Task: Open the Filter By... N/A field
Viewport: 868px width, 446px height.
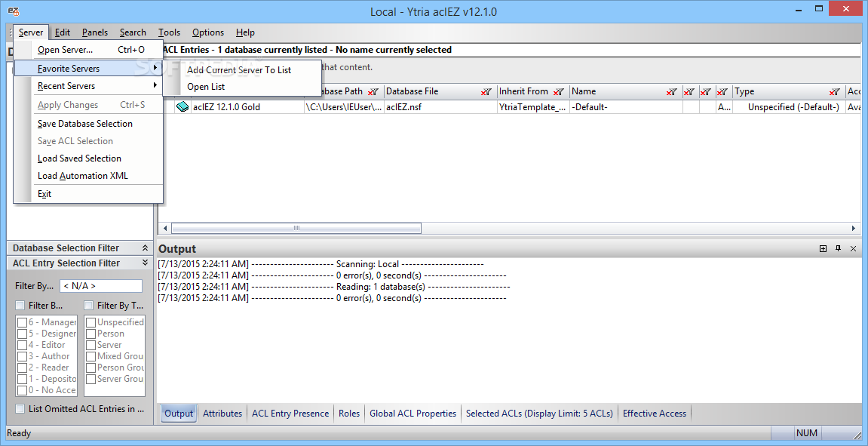Action: click(101, 287)
